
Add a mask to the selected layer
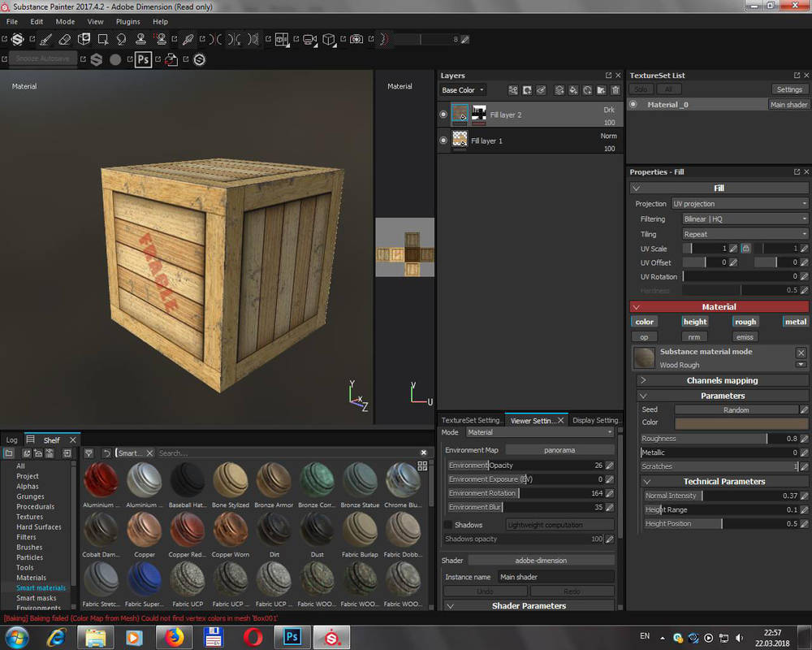tap(527, 90)
